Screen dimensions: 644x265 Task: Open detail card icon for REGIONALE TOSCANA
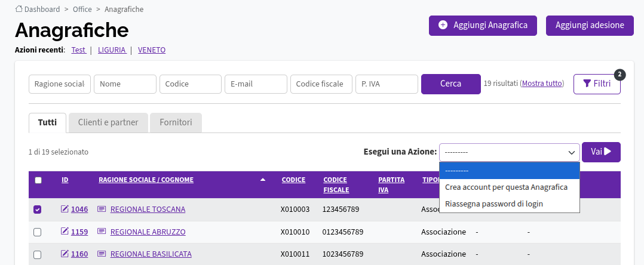(102, 209)
